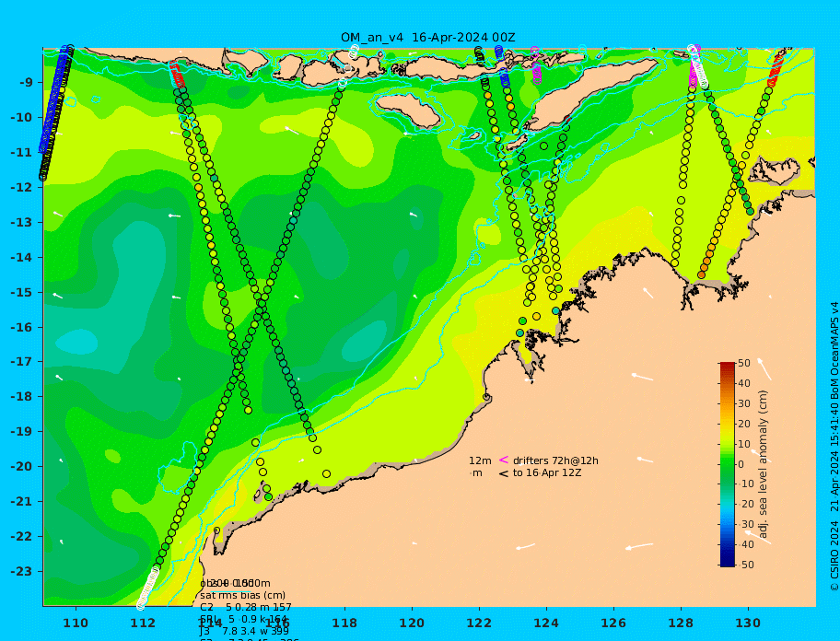Click the positive 40 color bar tick

click(744, 383)
